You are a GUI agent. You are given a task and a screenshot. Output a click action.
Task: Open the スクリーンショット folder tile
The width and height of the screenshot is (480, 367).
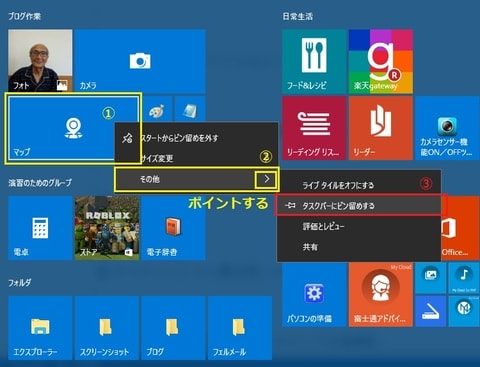click(x=107, y=328)
